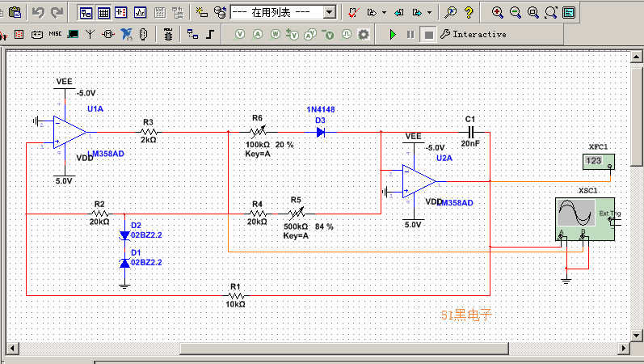Select capacitor C1 20nF
This screenshot has width=644, height=364.
(x=471, y=132)
